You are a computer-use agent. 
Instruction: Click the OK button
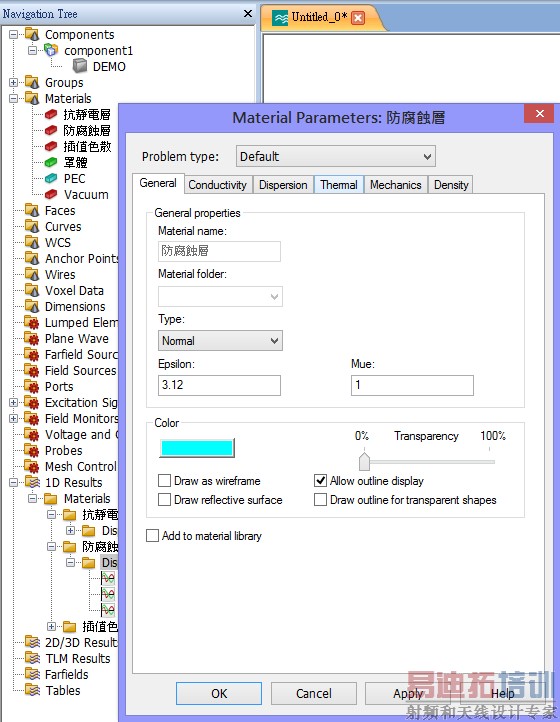(x=219, y=693)
